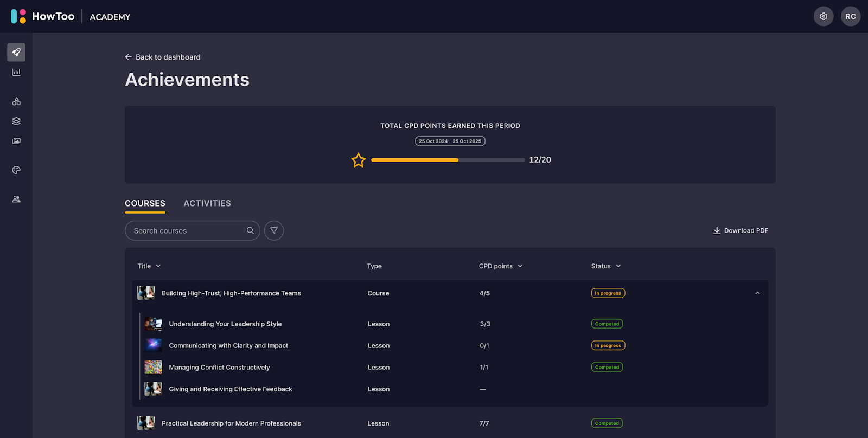868x438 pixels.
Task: Click the palette theme icon
Action: pos(16,170)
